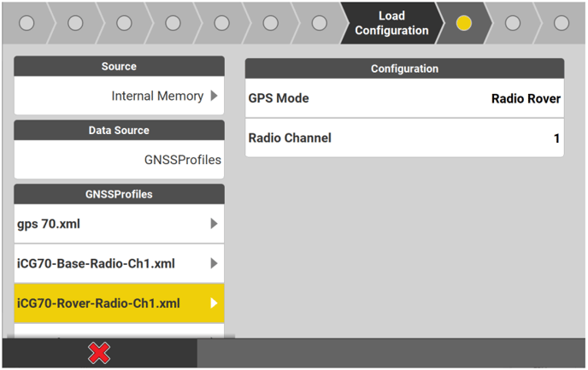
Task: Select the fourth wizard step circle
Action: (x=173, y=23)
